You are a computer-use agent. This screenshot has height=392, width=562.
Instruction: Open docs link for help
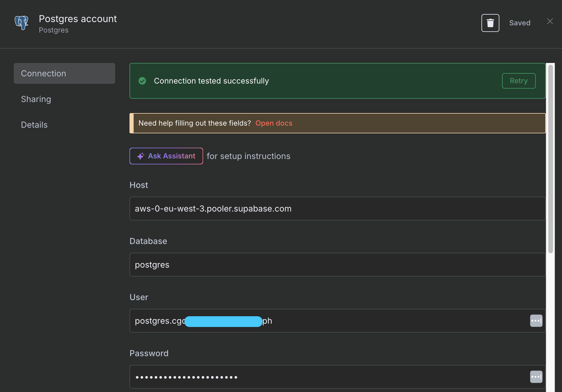pyautogui.click(x=274, y=123)
